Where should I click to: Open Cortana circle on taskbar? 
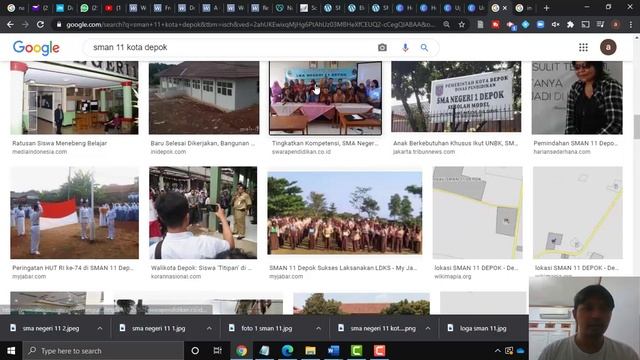(x=195, y=351)
